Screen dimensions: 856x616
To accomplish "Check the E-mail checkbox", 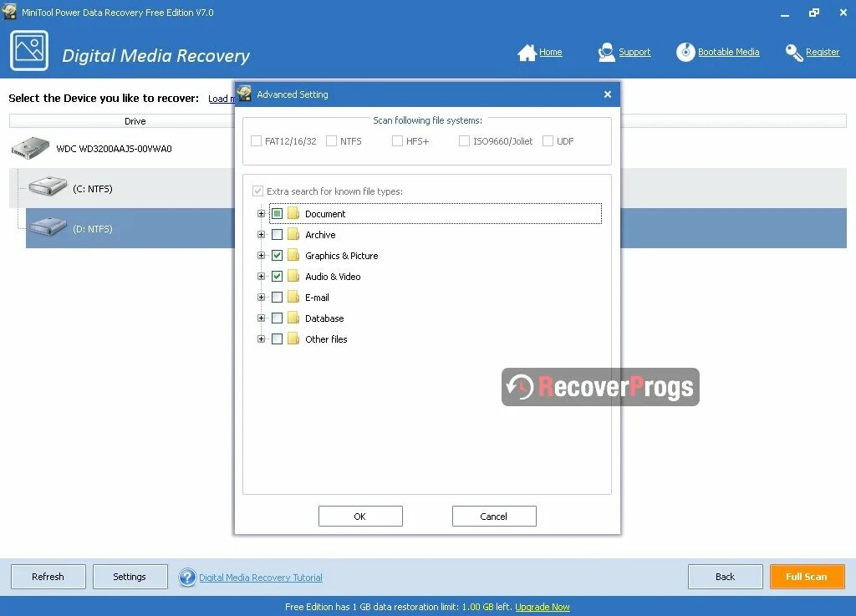I will point(278,297).
